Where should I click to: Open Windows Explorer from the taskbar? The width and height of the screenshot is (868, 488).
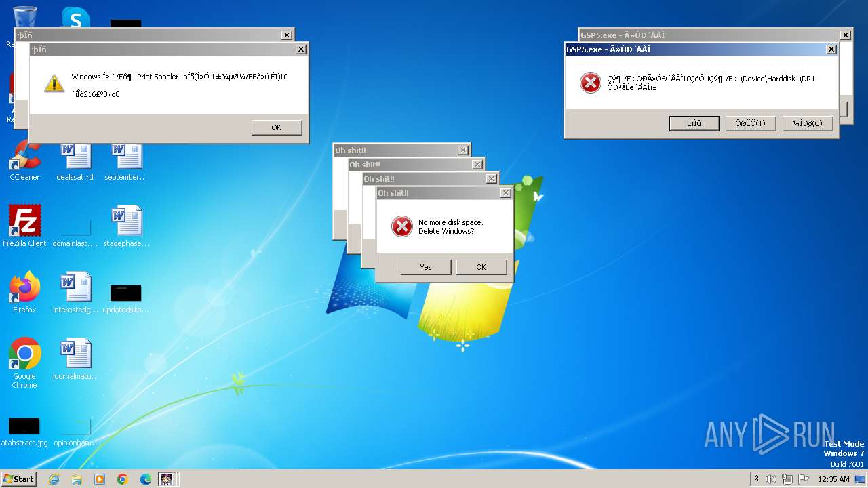point(77,479)
